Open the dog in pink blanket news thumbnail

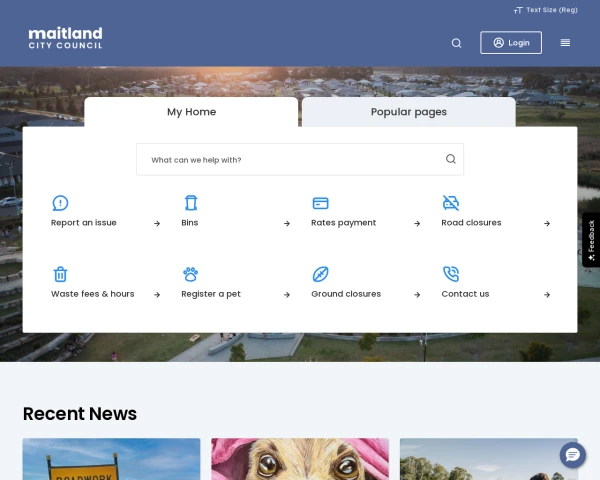[x=300, y=459]
